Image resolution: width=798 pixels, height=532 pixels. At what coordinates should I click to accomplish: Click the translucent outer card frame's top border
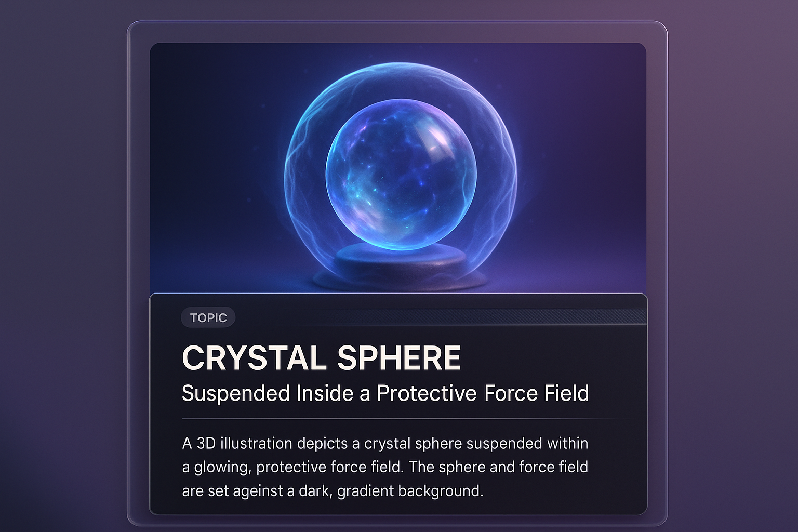point(397,22)
